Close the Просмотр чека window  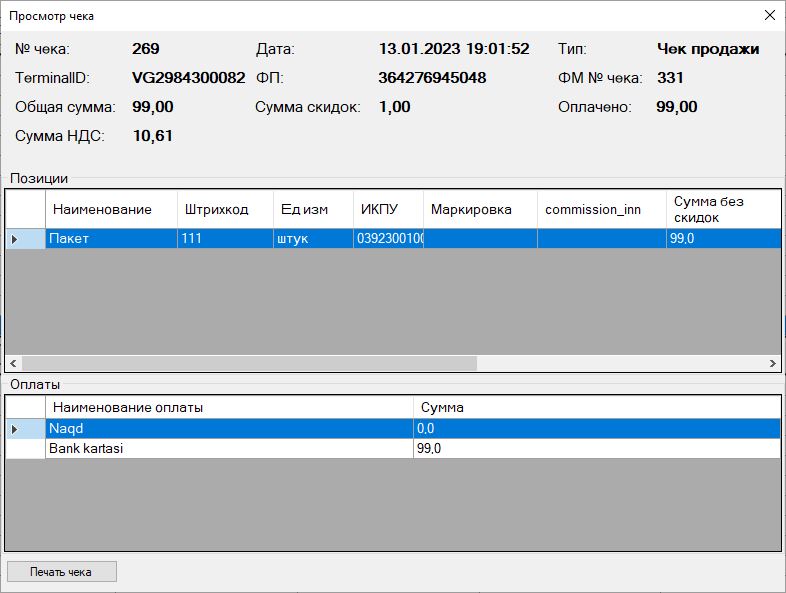click(x=769, y=16)
